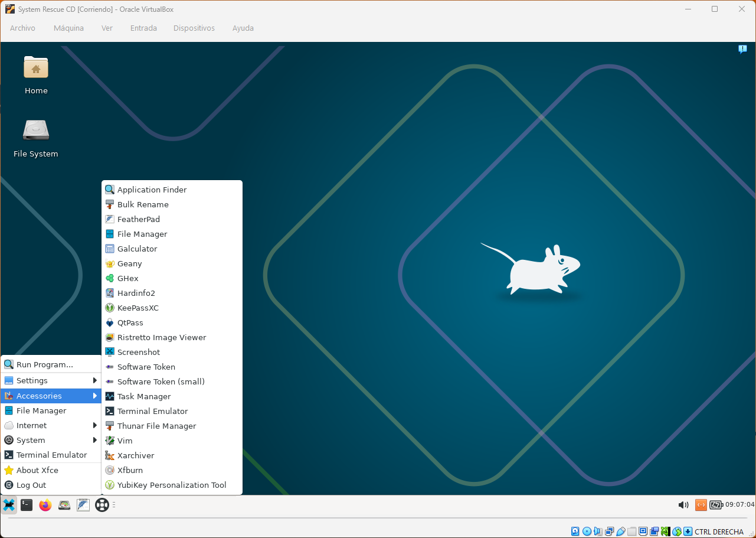Click Run Program... entry
The height and width of the screenshot is (538, 756).
tap(51, 364)
